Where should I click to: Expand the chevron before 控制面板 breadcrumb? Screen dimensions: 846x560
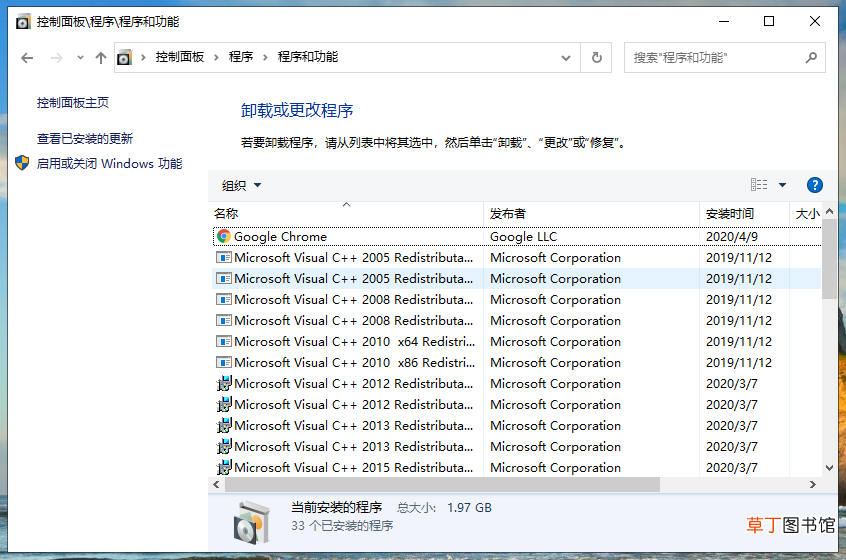click(x=143, y=57)
